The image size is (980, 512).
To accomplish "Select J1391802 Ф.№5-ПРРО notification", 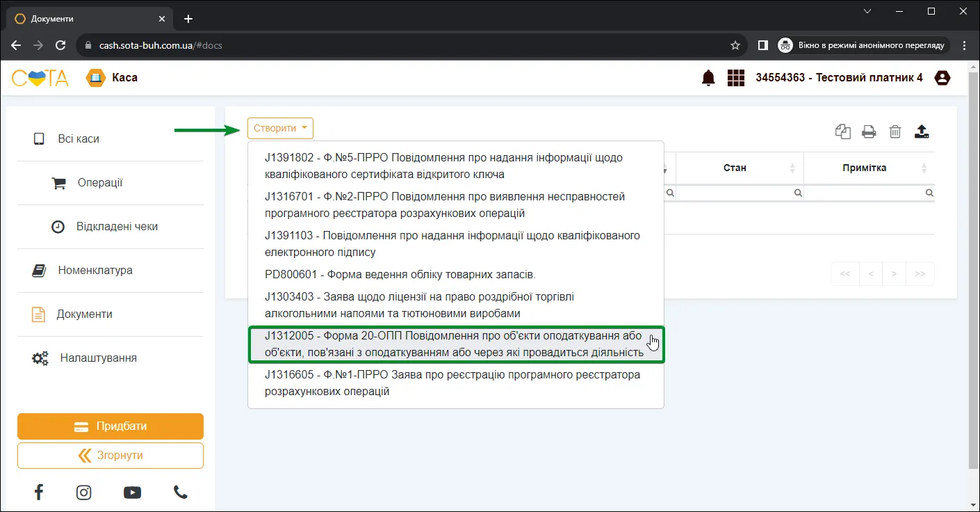I will (456, 166).
